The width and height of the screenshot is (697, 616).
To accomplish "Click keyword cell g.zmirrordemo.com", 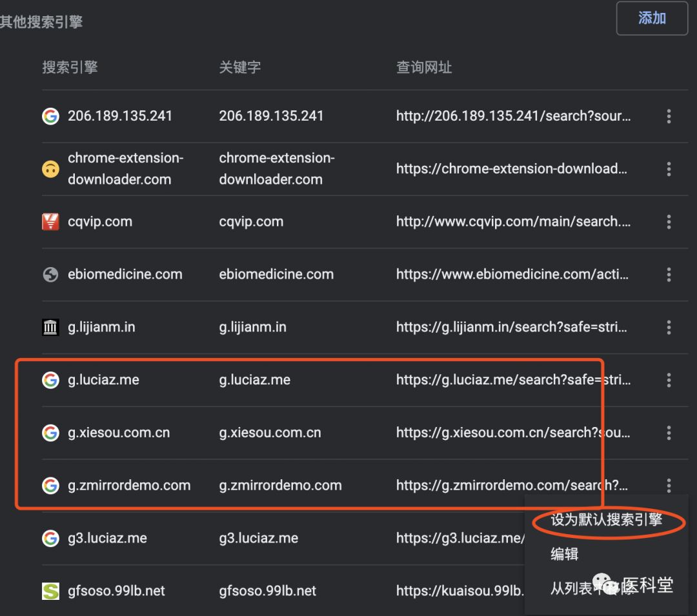I will [280, 486].
